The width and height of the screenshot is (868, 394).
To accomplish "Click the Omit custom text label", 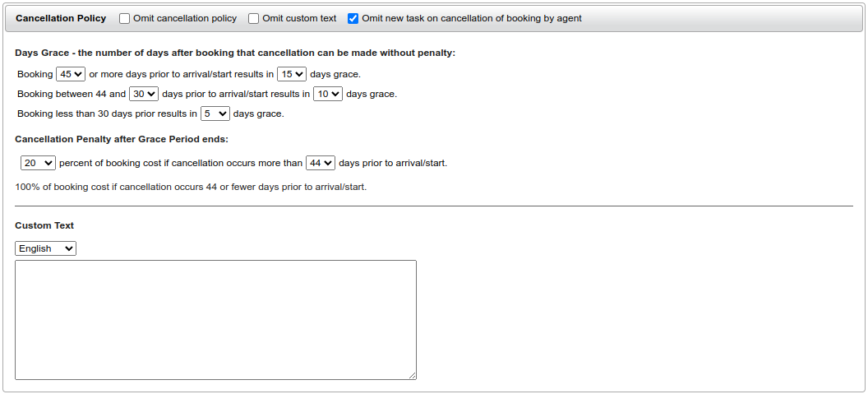I will pyautogui.click(x=299, y=18).
